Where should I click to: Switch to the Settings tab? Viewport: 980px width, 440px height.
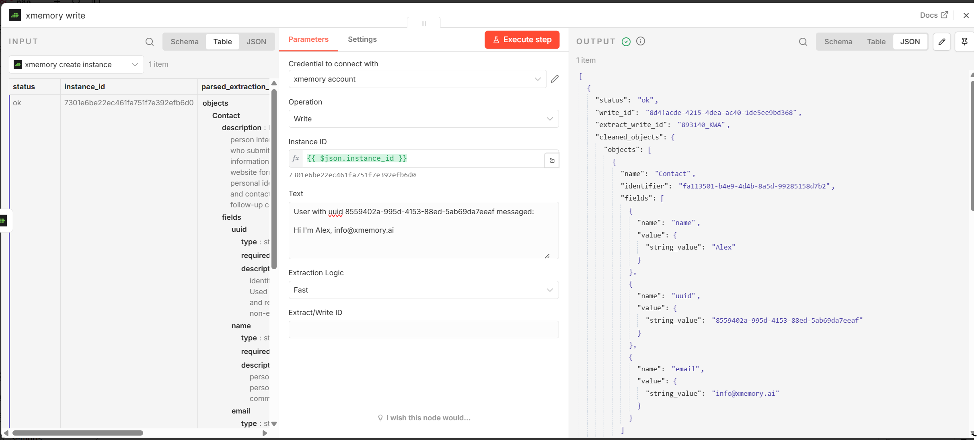click(362, 39)
